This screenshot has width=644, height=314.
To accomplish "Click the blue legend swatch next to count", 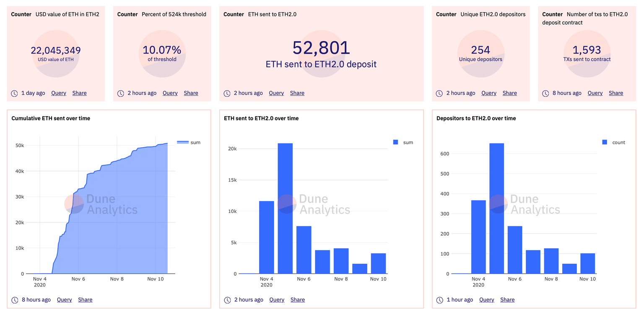I will tap(604, 142).
